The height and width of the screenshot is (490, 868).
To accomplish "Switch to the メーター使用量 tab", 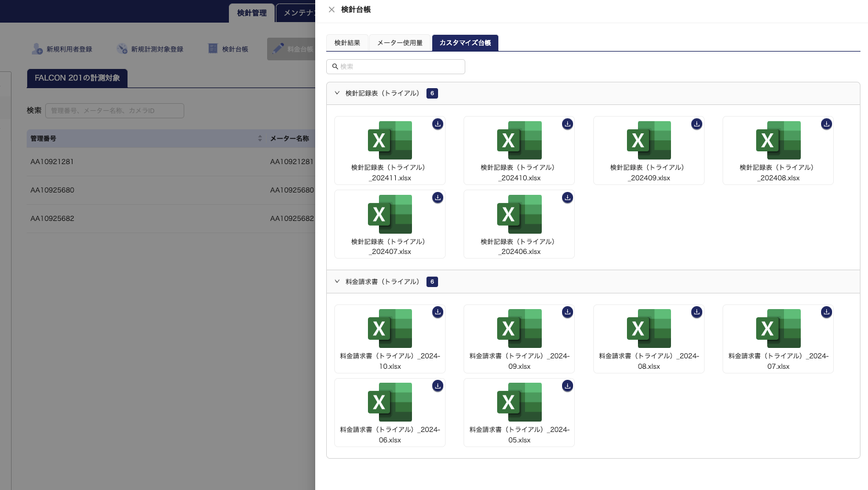I will click(400, 43).
